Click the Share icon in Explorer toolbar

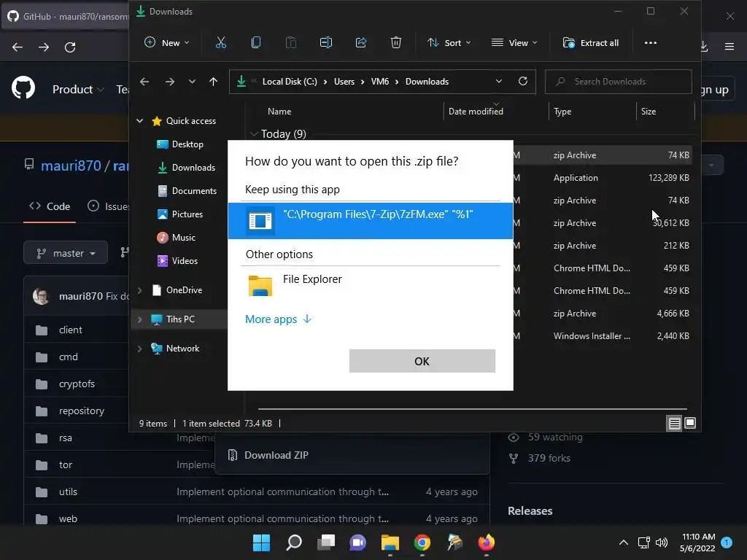coord(361,43)
